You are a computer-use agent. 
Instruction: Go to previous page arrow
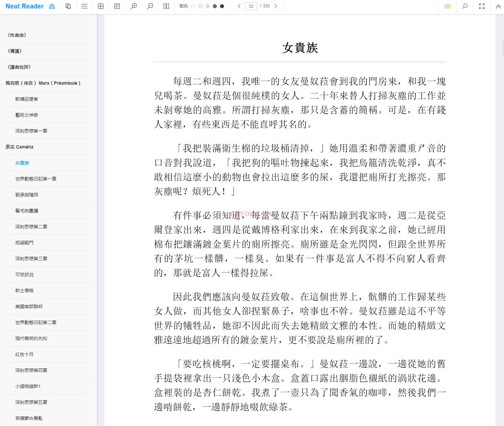[239, 6]
